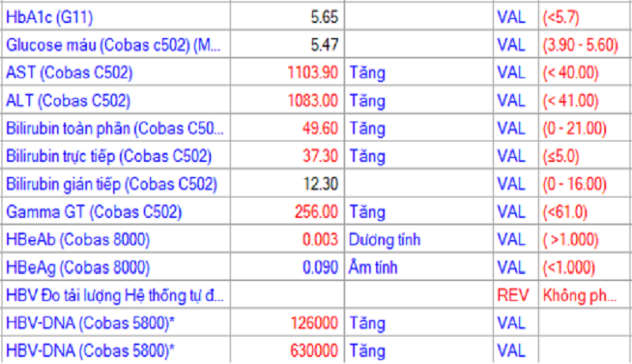Select the Bilirubin toàn phần test name
This screenshot has width=632, height=364.
point(115,129)
